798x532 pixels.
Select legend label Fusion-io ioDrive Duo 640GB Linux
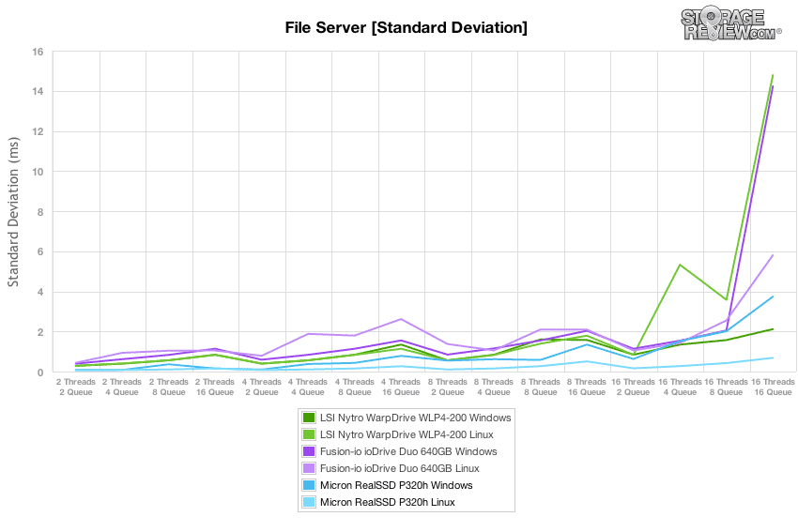click(x=400, y=468)
